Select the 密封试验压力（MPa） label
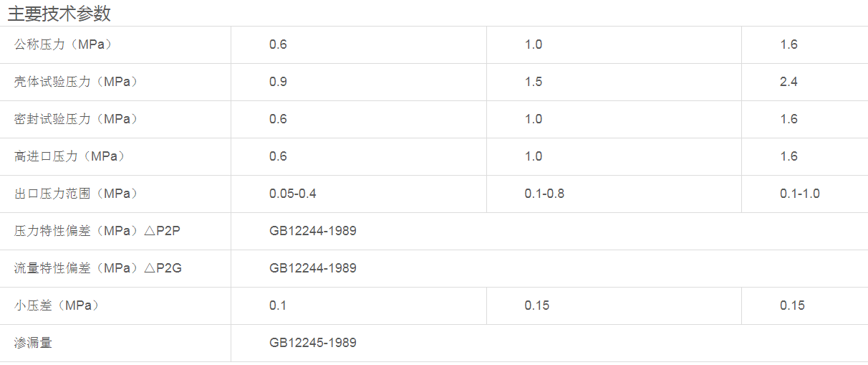Image resolution: width=868 pixels, height=365 pixels. 76,119
